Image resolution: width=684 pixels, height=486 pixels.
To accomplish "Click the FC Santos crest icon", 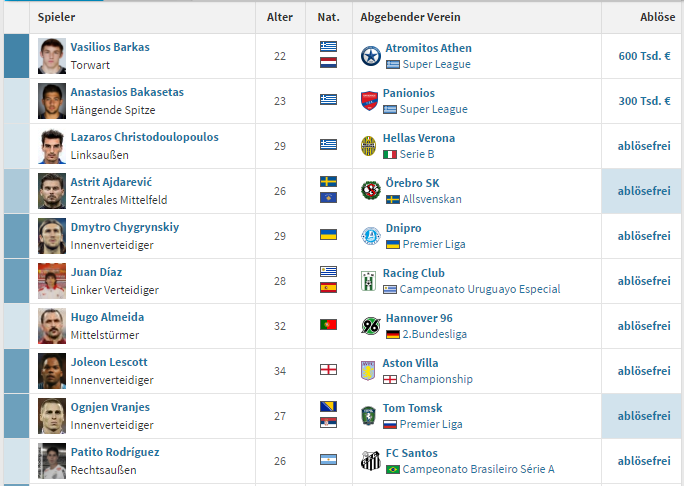I will (x=371, y=461).
